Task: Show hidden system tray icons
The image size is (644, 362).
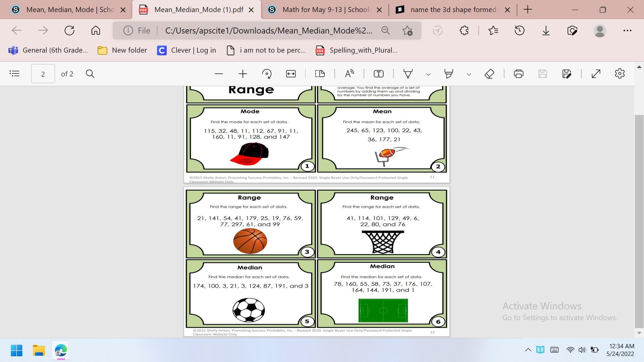Action: pyautogui.click(x=528, y=350)
